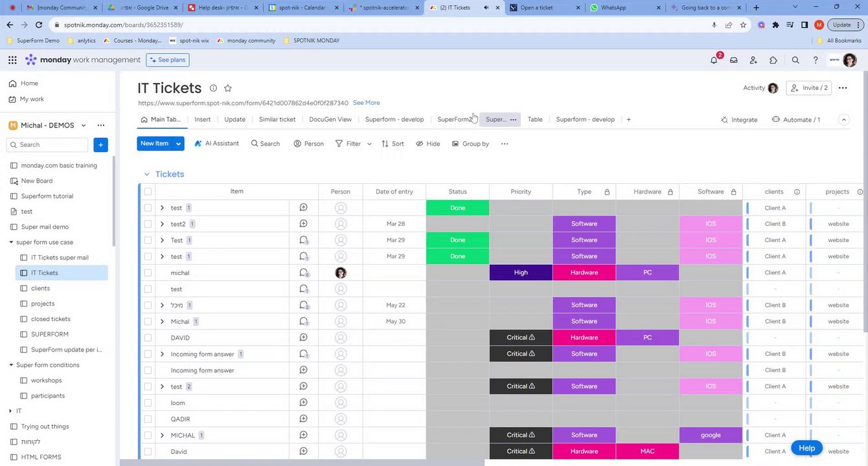868x466 pixels.
Task: Click the green Done status for test row
Action: click(457, 208)
